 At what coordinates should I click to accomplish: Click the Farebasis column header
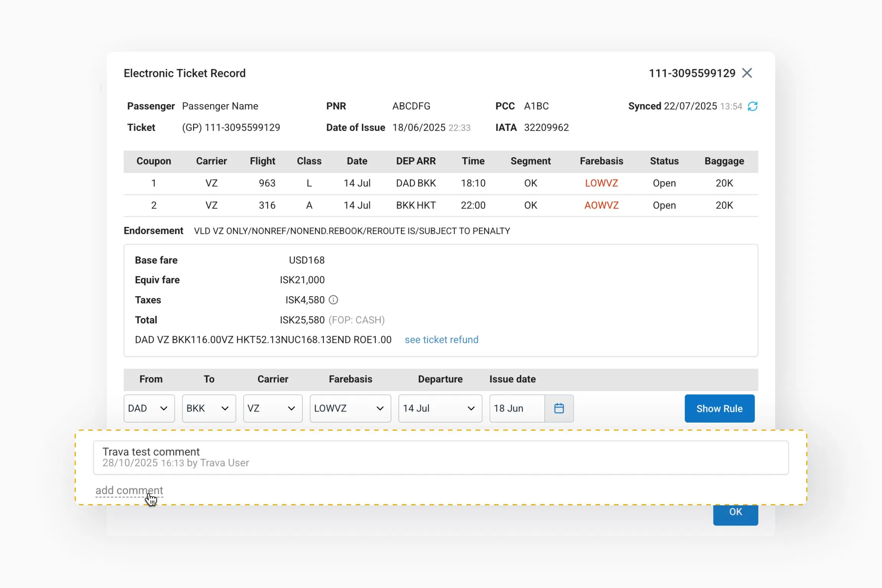click(x=601, y=161)
